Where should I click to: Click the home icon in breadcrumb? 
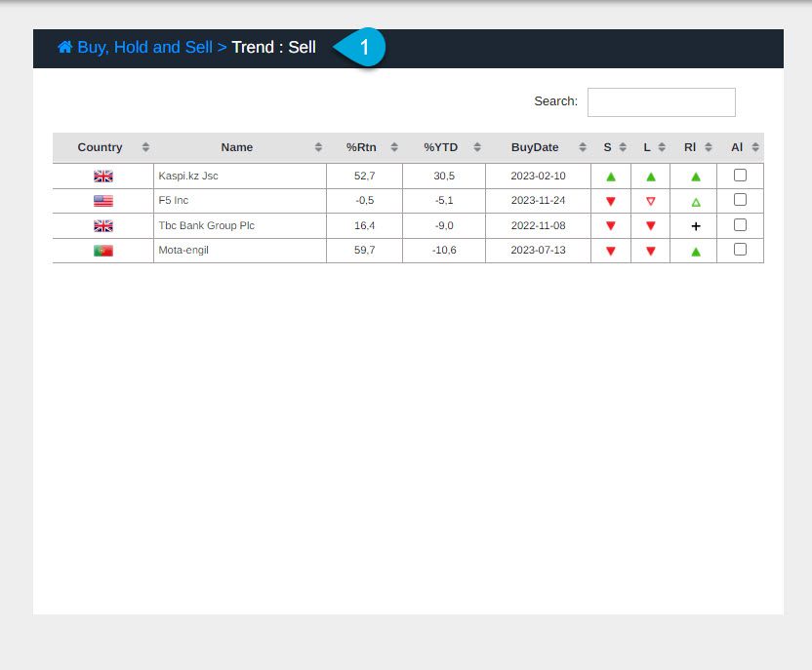64,47
